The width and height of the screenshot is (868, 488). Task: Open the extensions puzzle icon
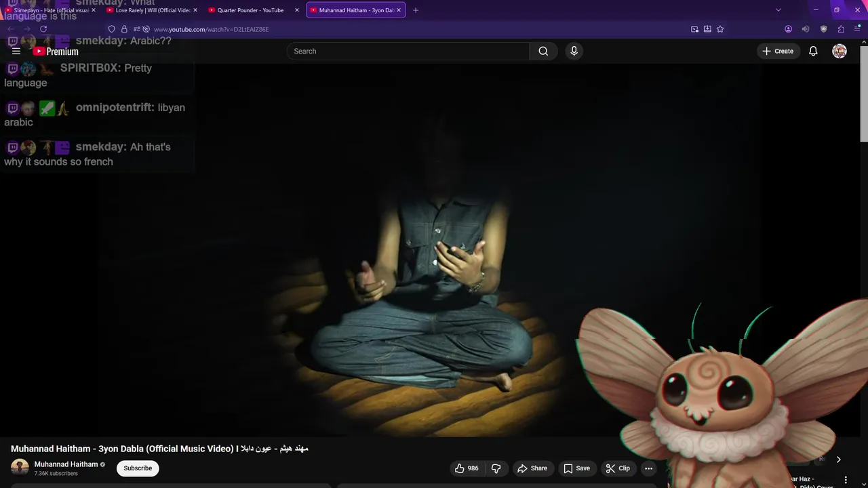[841, 29]
